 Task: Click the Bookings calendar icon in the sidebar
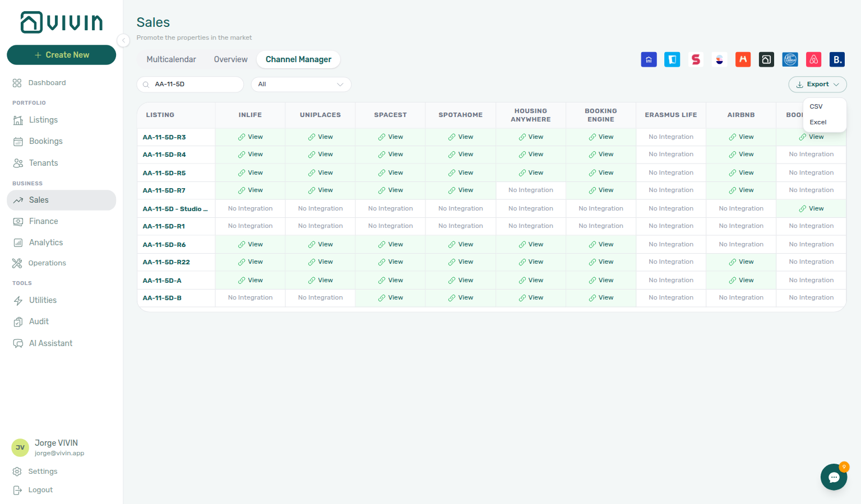[18, 142]
